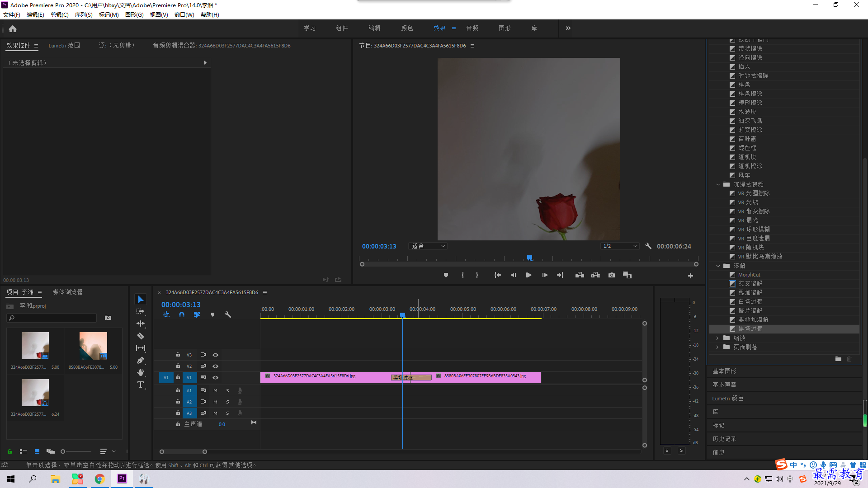The image size is (868, 488).
Task: Open the 媒体浏览器 tab
Action: [67, 292]
